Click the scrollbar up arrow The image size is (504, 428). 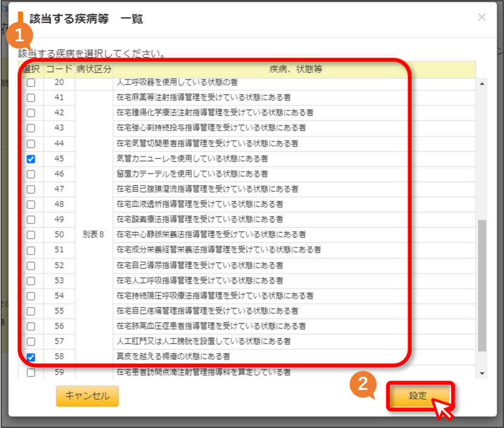(482, 84)
